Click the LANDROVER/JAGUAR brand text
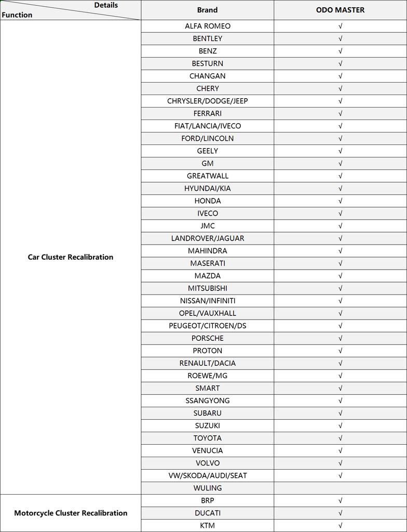This screenshot has height=532, width=407. (208, 238)
